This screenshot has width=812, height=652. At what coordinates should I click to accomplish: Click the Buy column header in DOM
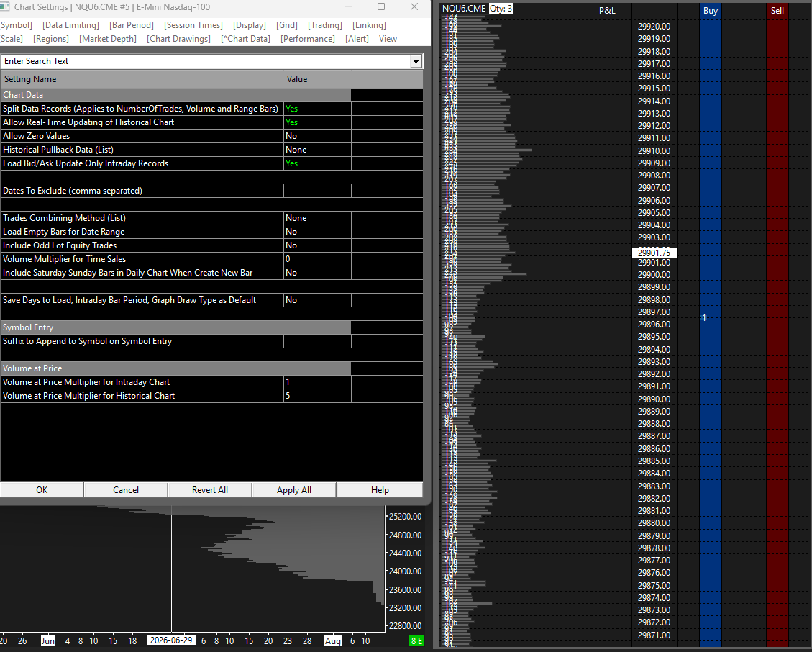[711, 10]
